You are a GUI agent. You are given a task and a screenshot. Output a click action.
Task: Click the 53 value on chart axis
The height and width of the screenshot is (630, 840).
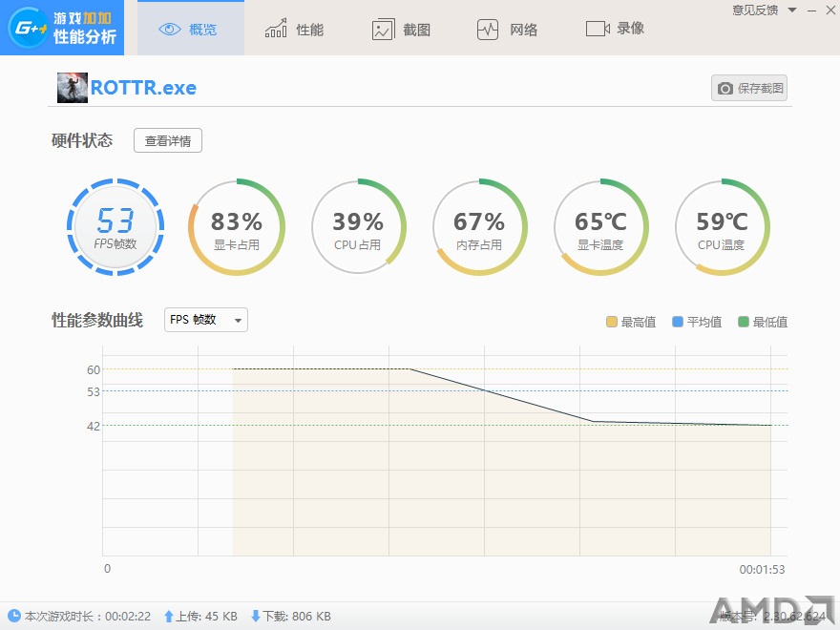pos(94,391)
